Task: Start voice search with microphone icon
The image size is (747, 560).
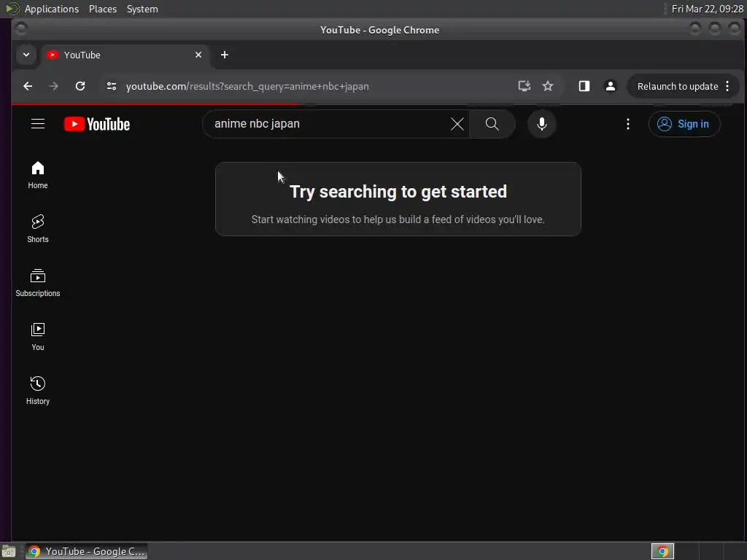Action: tap(542, 124)
